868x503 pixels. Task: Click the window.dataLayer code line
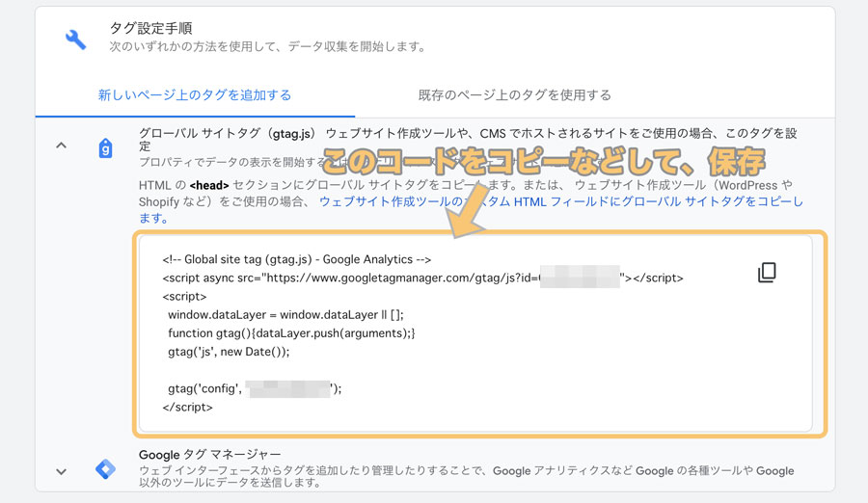(285, 315)
